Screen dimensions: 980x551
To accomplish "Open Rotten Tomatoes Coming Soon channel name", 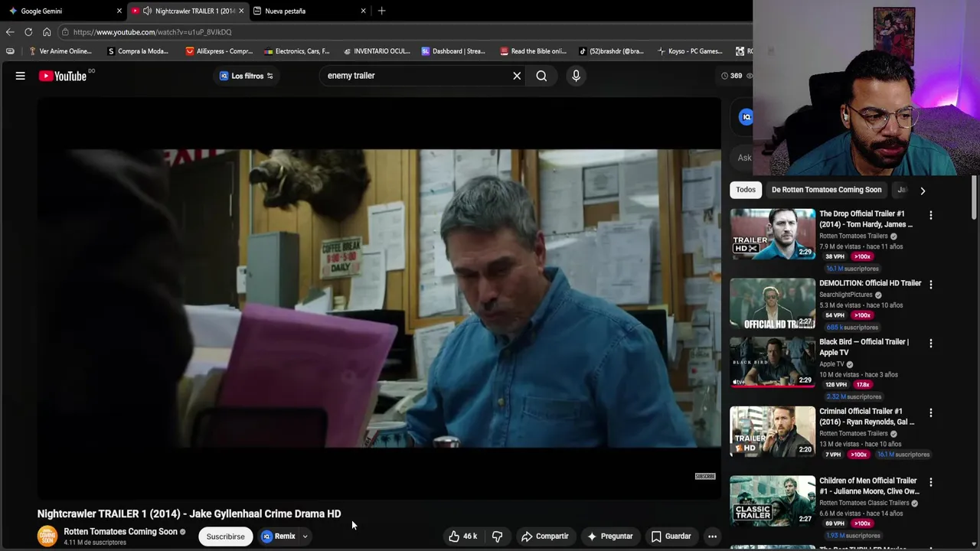I will click(x=120, y=531).
